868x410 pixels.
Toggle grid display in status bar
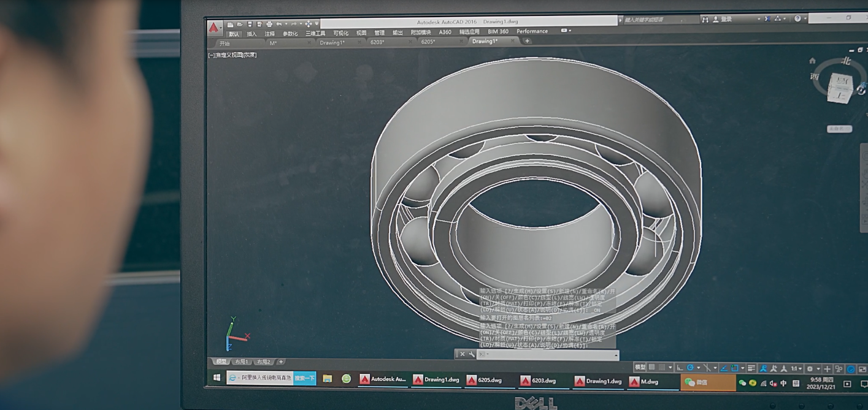pos(652,368)
